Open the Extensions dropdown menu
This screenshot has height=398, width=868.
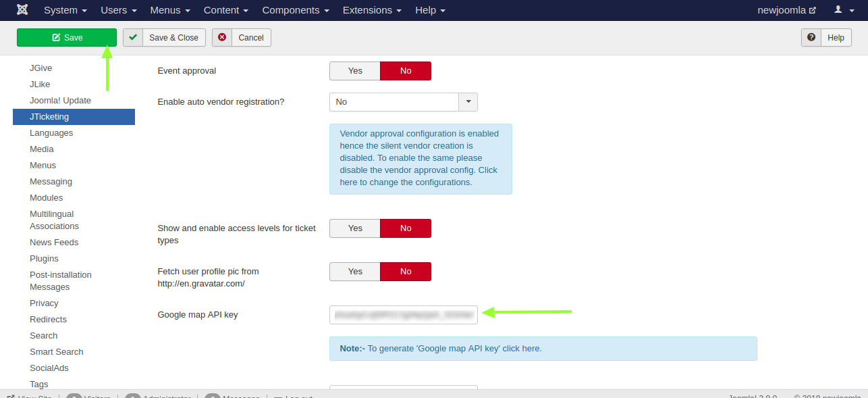[x=372, y=10]
